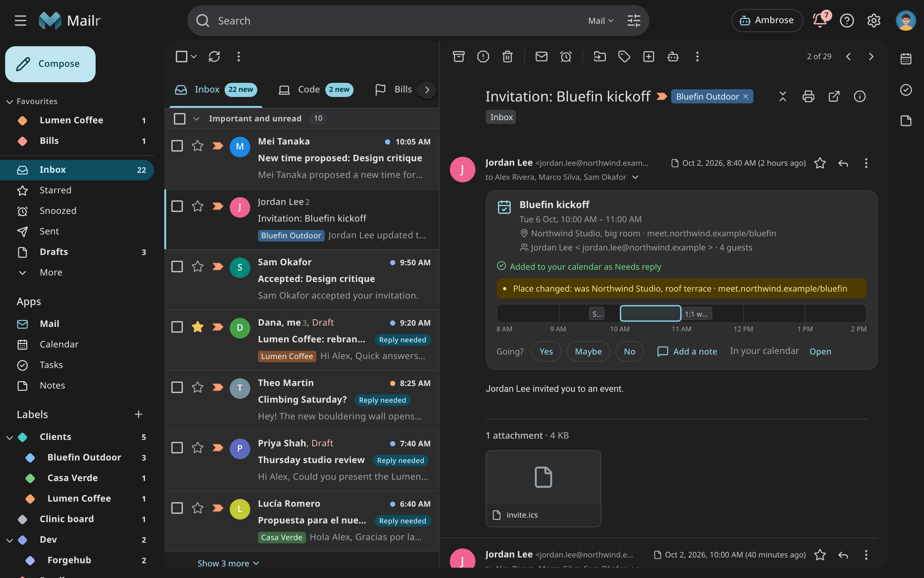Switch to the Code tab
The width and height of the screenshot is (924, 578).
pyautogui.click(x=315, y=90)
